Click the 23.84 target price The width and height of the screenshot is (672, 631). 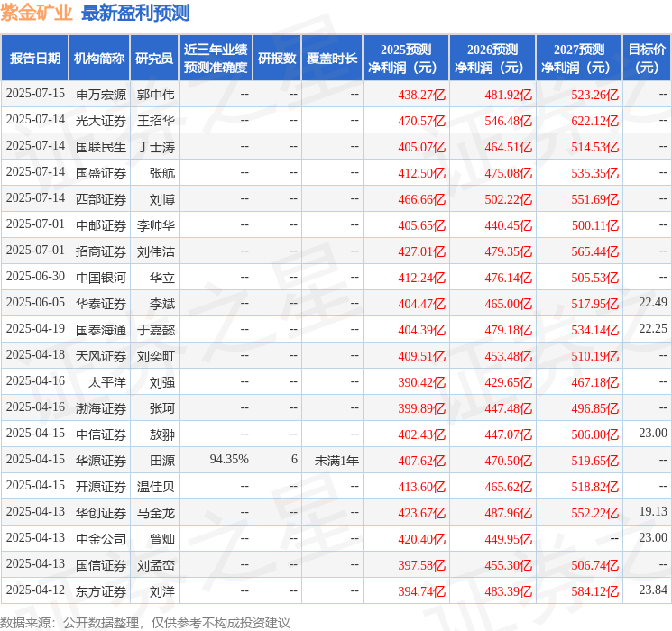[653, 590]
